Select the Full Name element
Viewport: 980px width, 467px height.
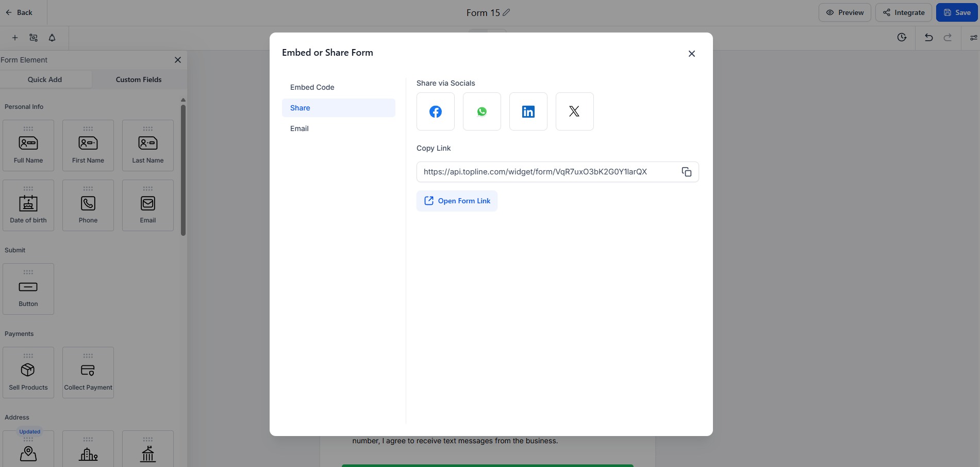pos(28,146)
